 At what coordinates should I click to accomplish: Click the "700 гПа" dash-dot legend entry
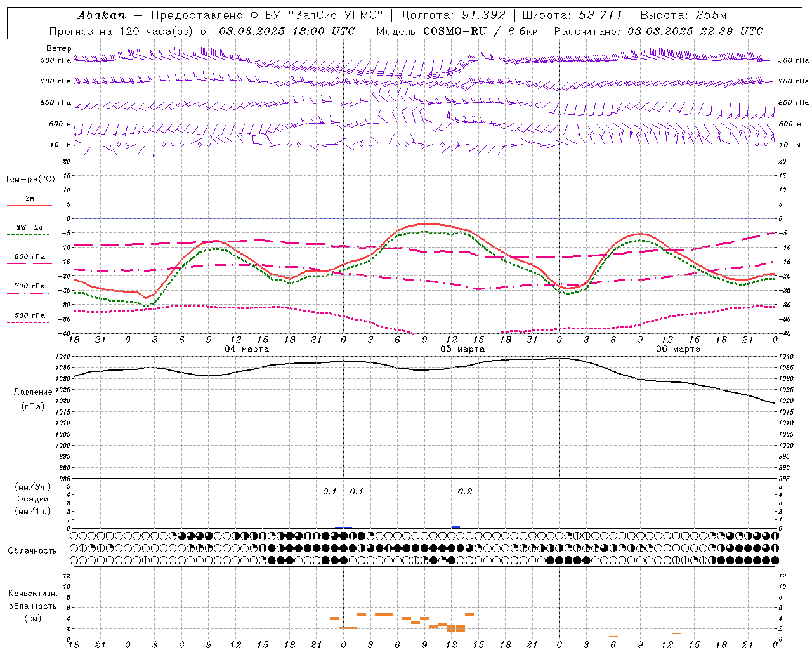click(x=30, y=289)
